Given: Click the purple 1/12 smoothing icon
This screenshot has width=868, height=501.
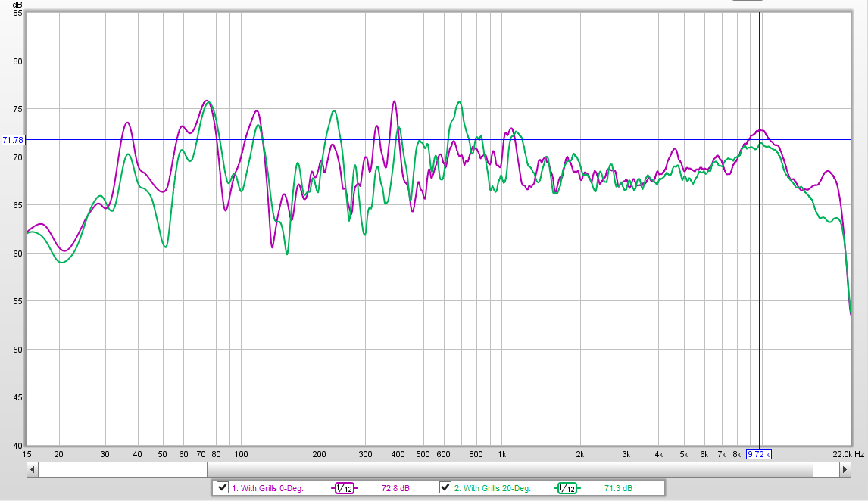Looking at the screenshot, I should (345, 488).
